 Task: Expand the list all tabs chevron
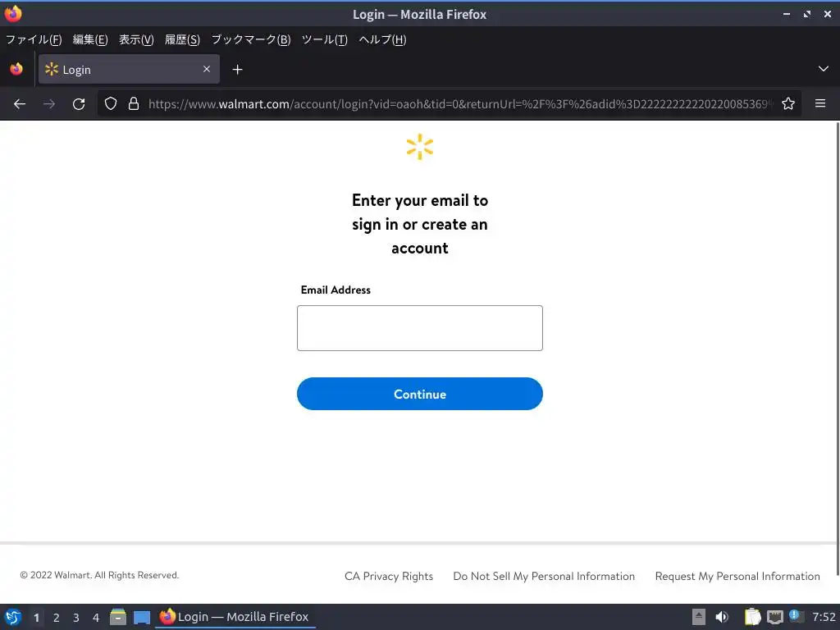[824, 69]
